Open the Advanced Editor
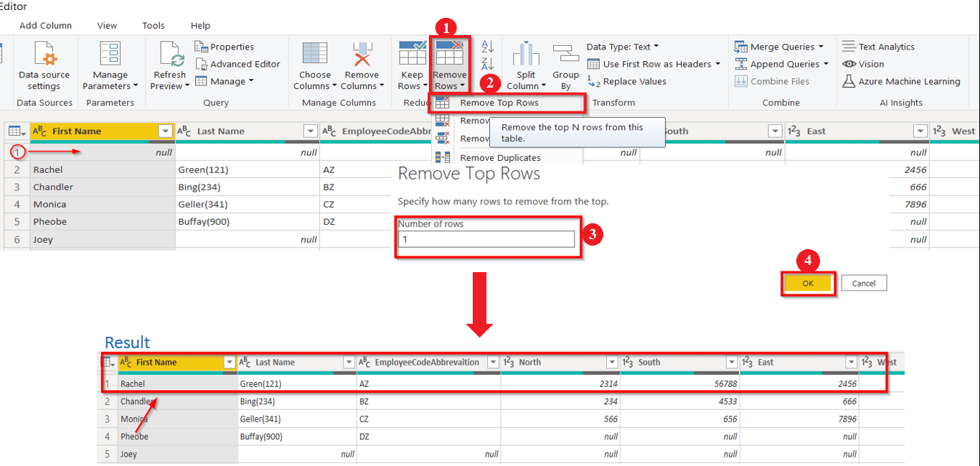 238,63
